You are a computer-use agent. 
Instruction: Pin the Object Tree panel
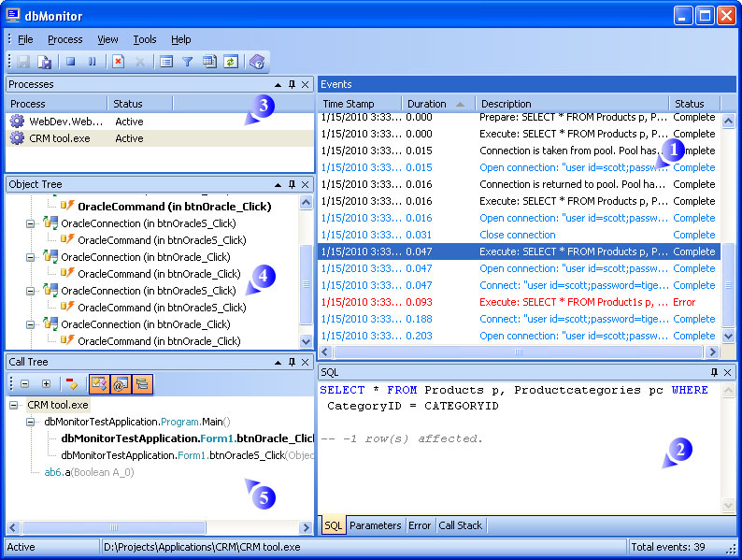292,184
